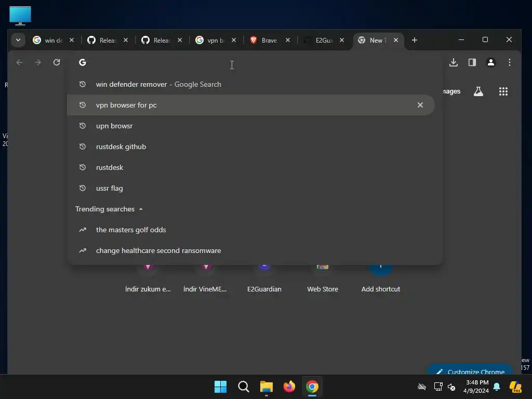This screenshot has height=399, width=532.
Task: Select 'rustdesk github' suggestion
Action: [x=251, y=147]
